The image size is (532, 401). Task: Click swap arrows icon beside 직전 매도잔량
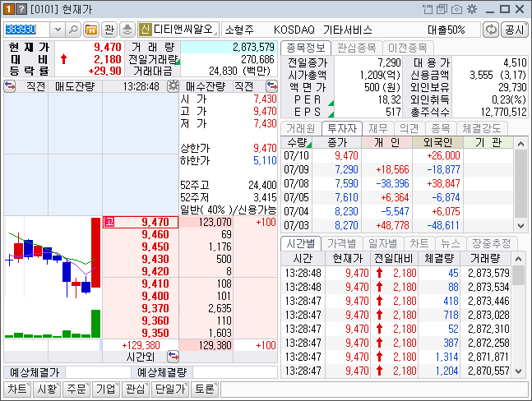coord(10,86)
